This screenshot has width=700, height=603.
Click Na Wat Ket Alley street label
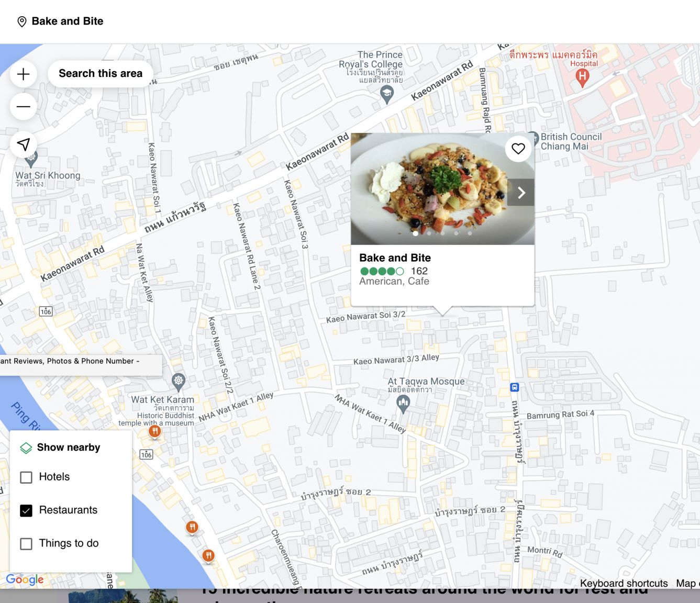[144, 273]
